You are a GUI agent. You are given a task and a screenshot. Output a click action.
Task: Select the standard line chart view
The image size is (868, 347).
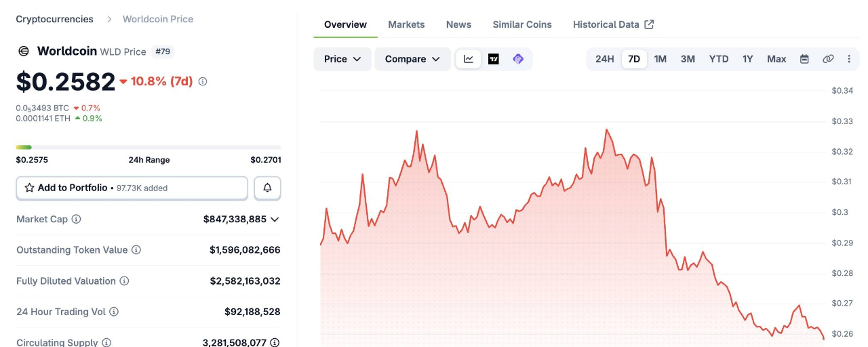469,59
